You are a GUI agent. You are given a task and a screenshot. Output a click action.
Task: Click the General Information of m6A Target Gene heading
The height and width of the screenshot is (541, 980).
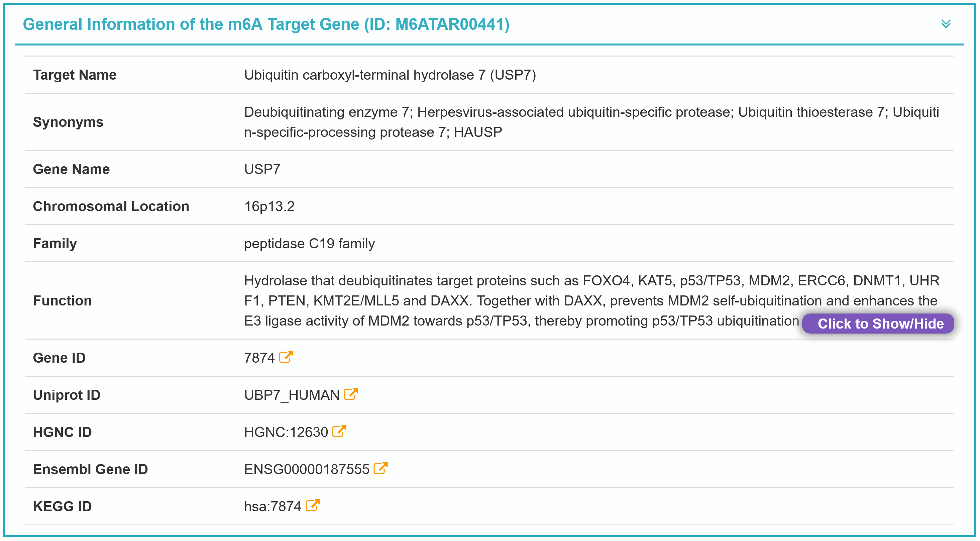coord(266,24)
